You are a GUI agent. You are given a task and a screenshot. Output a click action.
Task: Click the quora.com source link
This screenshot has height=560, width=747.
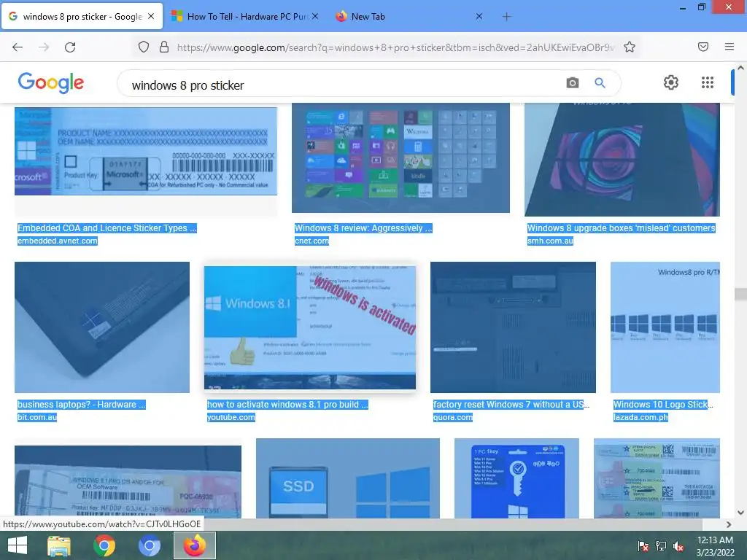452,417
